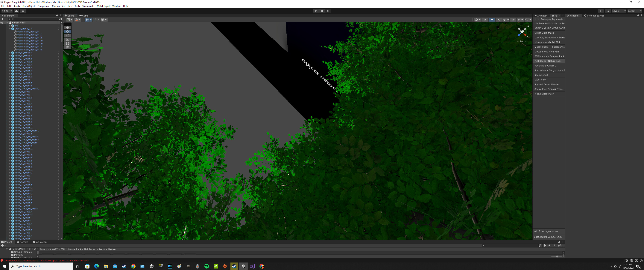Image resolution: width=644 pixels, height=270 pixels.
Task: Open the Steam app in the taskbar
Action: [x=124, y=266]
